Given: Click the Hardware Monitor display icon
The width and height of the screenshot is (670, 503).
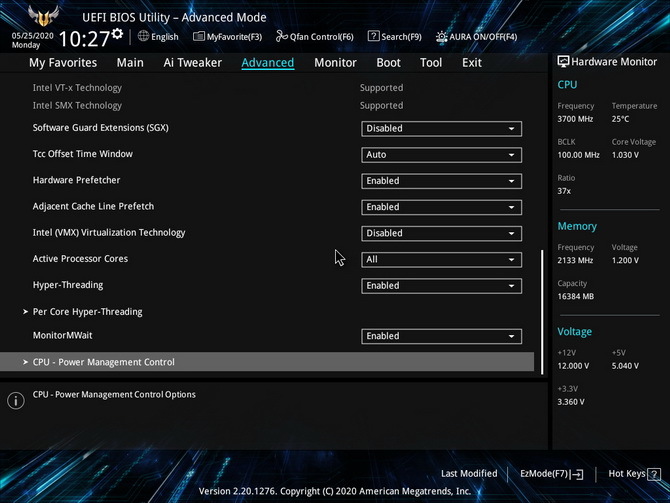Looking at the screenshot, I should pos(563,62).
